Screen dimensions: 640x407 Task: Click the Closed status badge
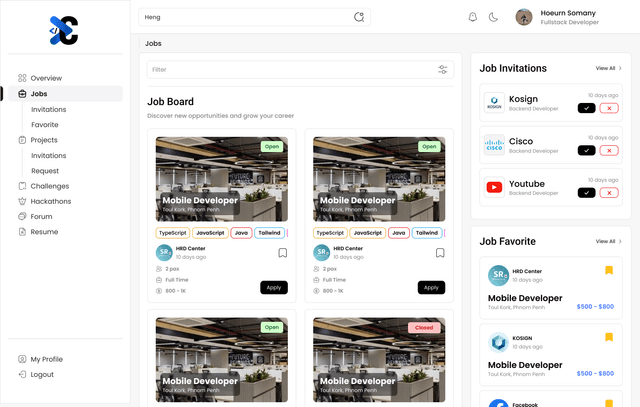[424, 327]
